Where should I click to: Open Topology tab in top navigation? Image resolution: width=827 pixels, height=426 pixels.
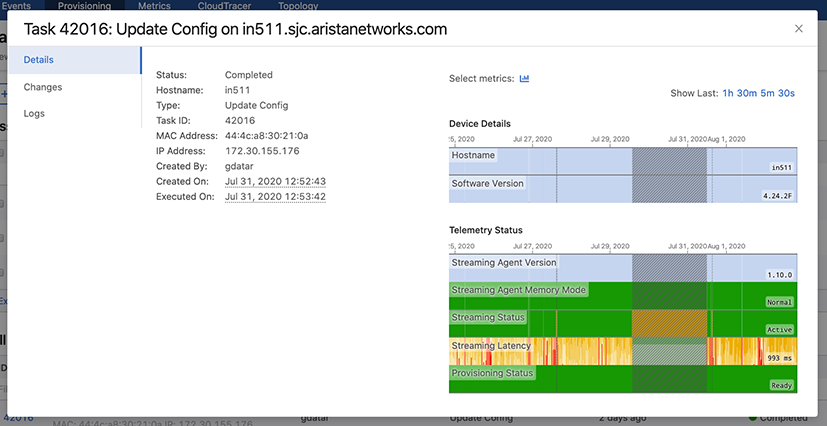(298, 6)
